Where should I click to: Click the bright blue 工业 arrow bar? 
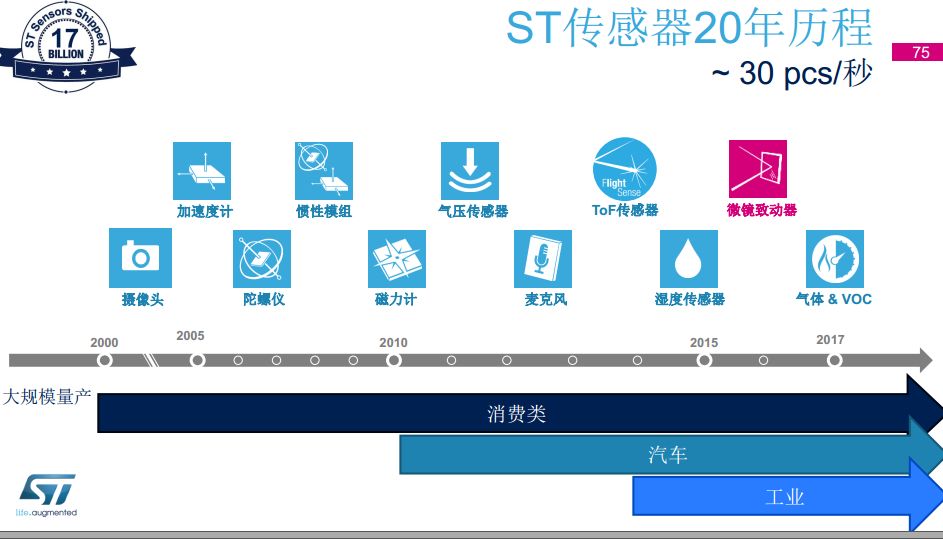[788, 497]
